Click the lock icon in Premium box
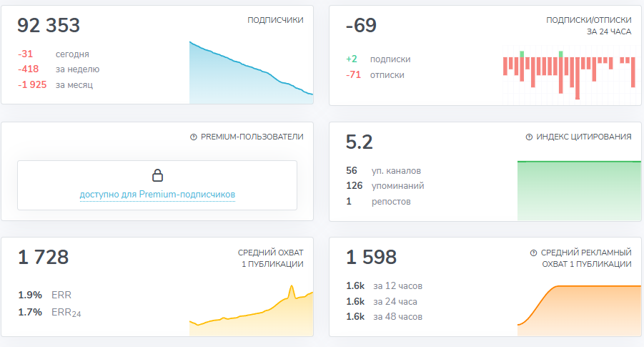644x347 pixels. 157,175
